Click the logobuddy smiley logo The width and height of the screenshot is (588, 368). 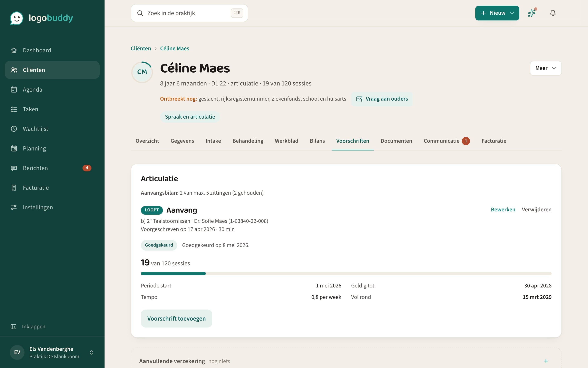tap(17, 18)
